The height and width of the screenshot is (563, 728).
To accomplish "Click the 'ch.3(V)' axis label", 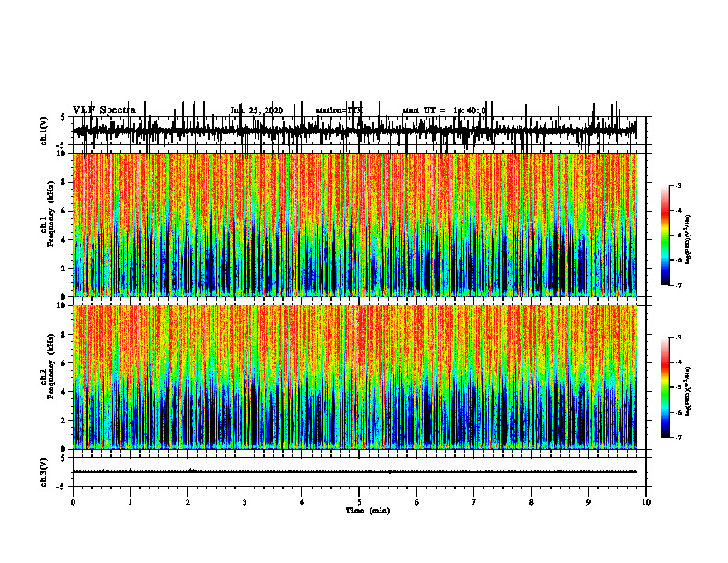I will pyautogui.click(x=43, y=472).
